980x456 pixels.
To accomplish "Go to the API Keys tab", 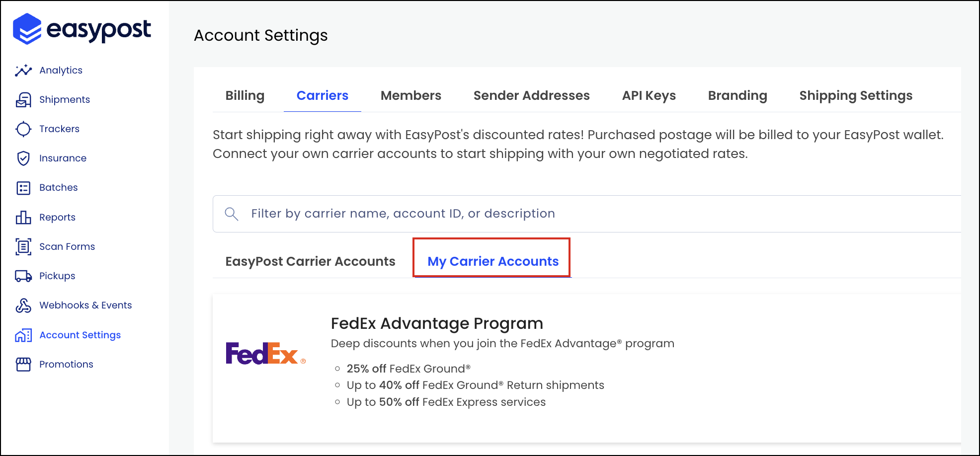I will click(649, 95).
